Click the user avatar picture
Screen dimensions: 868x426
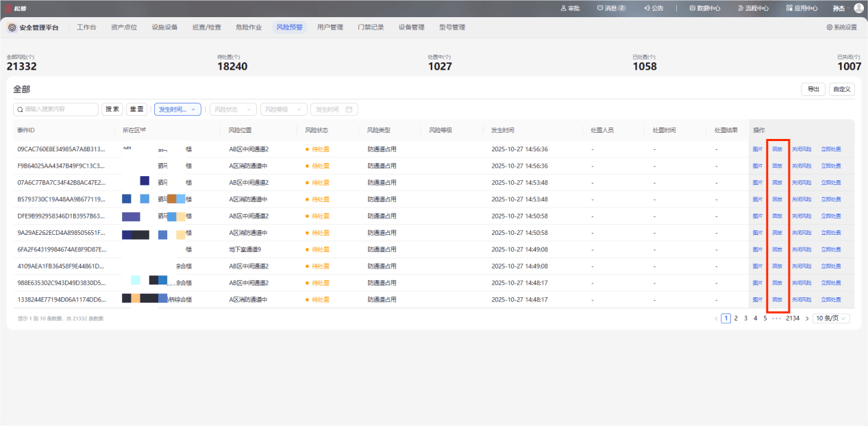point(858,8)
